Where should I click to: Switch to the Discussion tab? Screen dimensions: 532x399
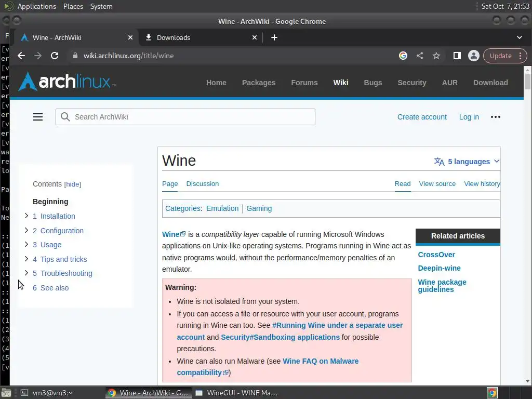(x=203, y=184)
